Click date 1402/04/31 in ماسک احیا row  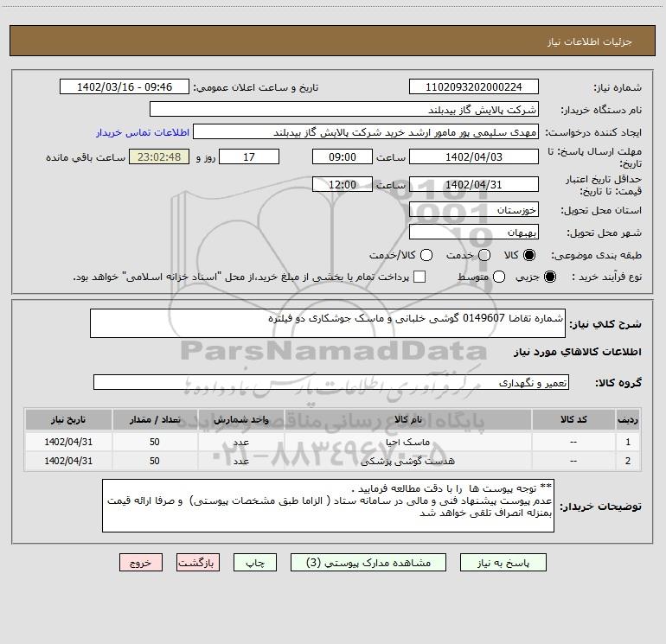coord(68,442)
